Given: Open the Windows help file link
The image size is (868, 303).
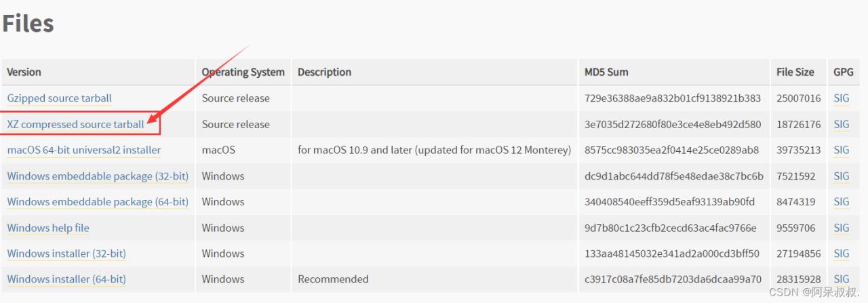Looking at the screenshot, I should click(x=48, y=228).
